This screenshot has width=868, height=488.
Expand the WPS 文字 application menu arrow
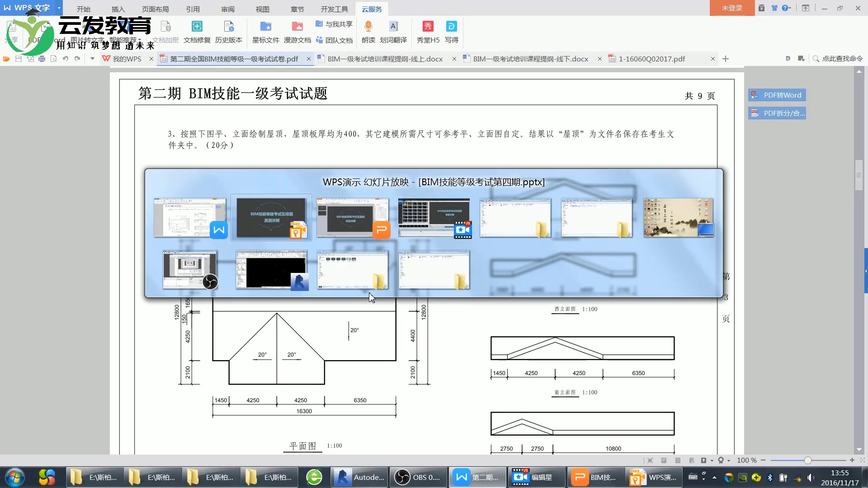click(x=59, y=8)
